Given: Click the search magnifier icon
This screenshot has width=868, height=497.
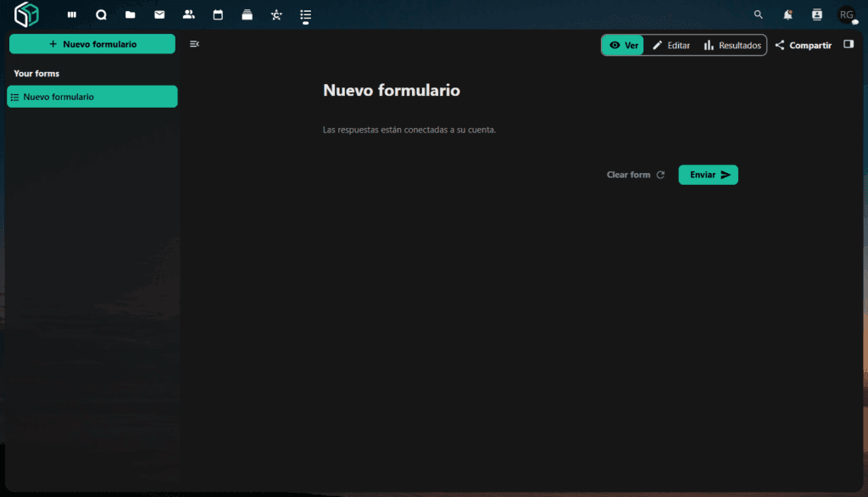Looking at the screenshot, I should (x=759, y=14).
